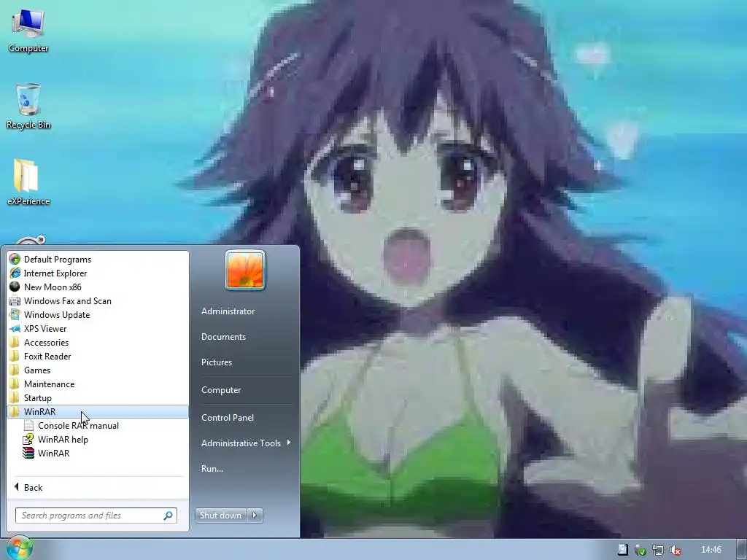Click the New Moon x86 globe icon

(x=15, y=287)
